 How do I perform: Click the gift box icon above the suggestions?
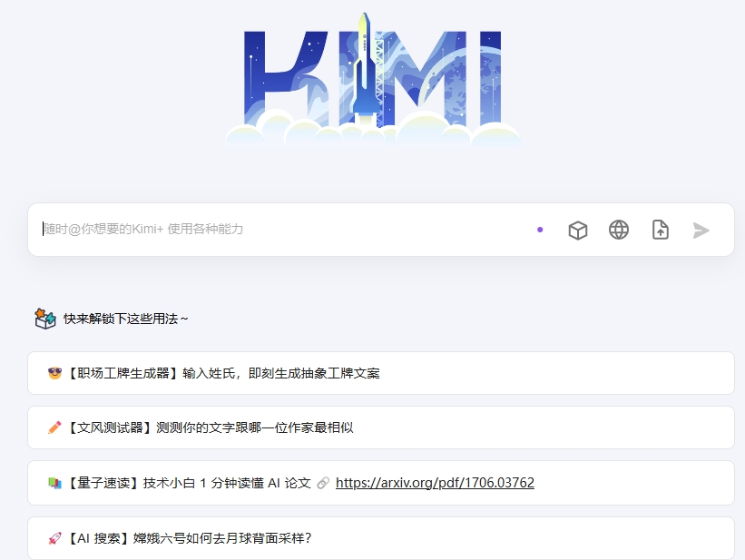pyautogui.click(x=45, y=319)
